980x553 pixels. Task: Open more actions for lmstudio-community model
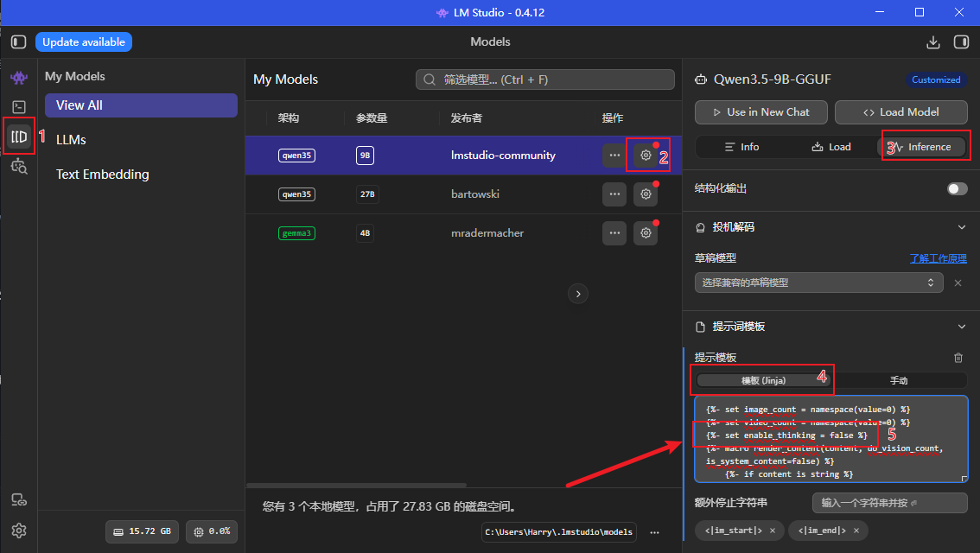point(614,156)
